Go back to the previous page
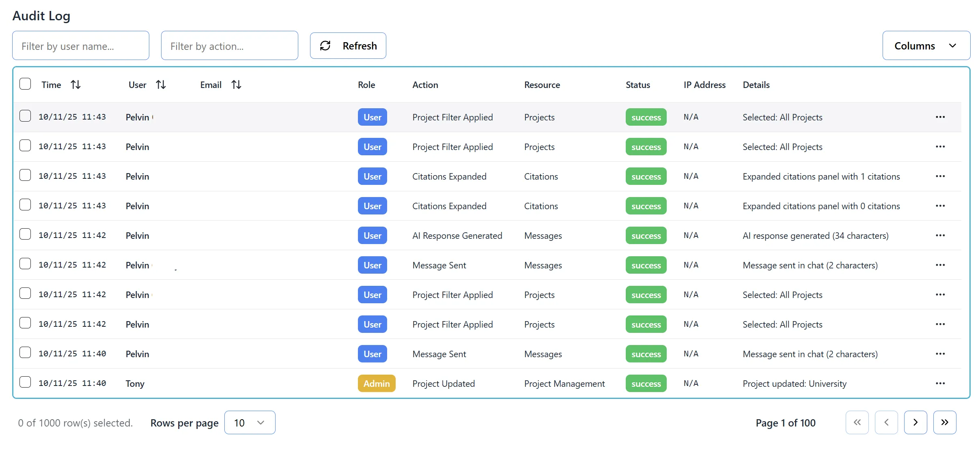Image resolution: width=980 pixels, height=463 pixels. tap(886, 422)
